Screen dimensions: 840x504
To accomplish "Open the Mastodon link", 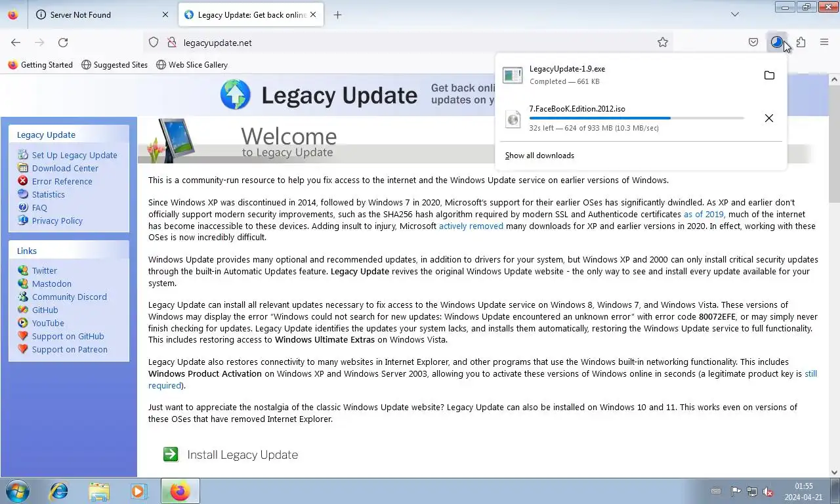I will click(x=52, y=283).
